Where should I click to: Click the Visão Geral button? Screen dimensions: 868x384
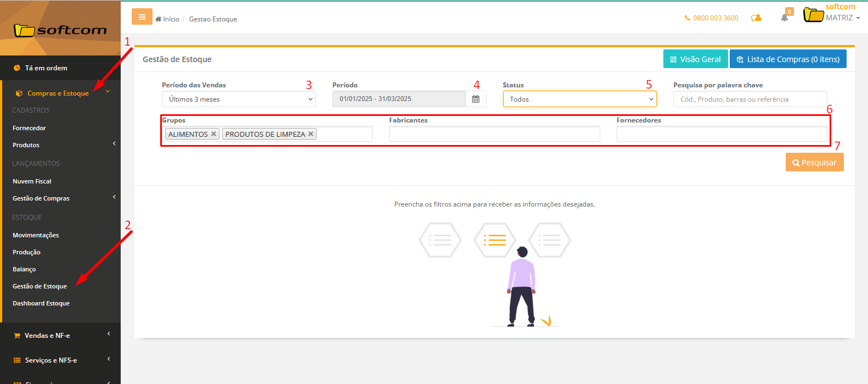pos(695,59)
